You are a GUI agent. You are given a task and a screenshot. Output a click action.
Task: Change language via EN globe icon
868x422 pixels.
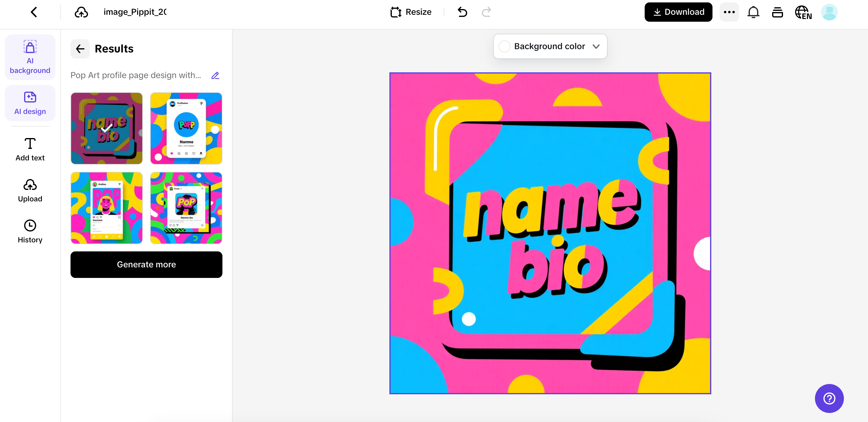pyautogui.click(x=803, y=12)
